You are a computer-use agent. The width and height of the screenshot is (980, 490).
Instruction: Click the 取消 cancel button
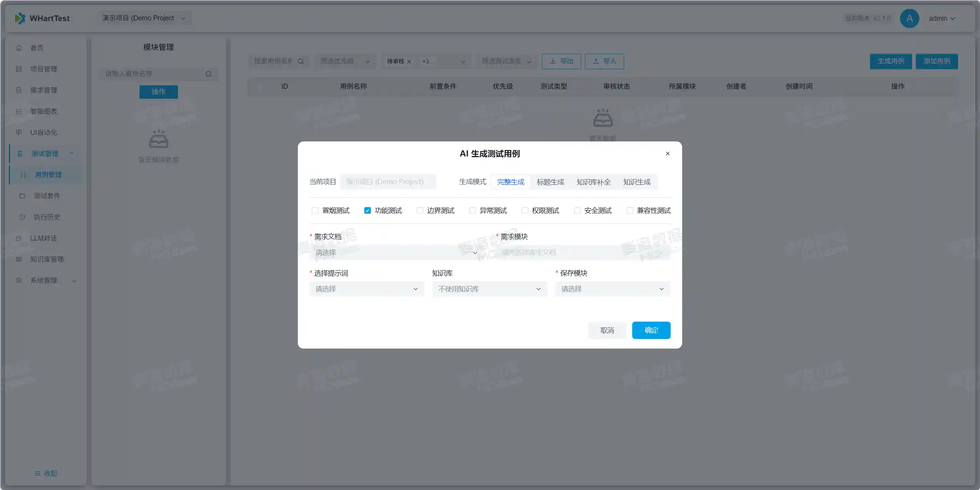(607, 330)
